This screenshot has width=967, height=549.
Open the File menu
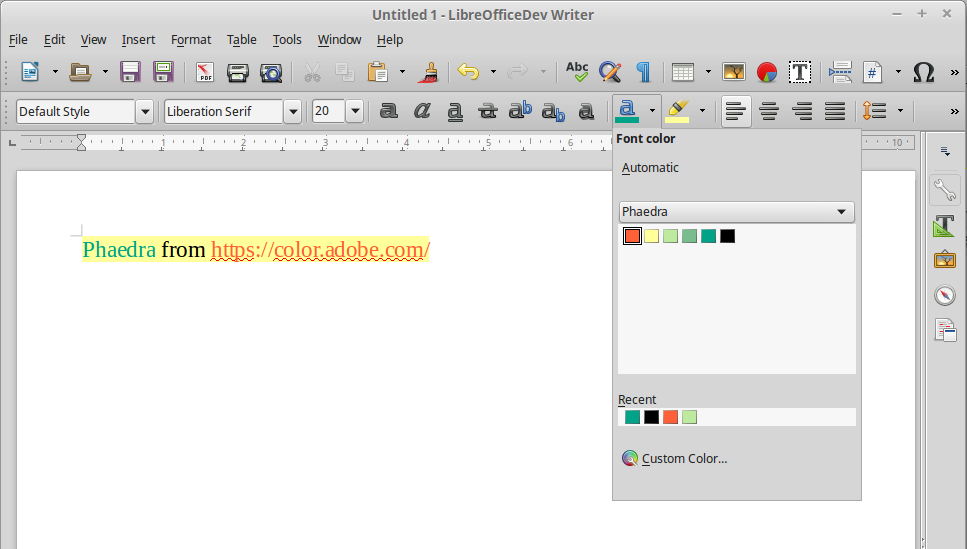pyautogui.click(x=18, y=39)
